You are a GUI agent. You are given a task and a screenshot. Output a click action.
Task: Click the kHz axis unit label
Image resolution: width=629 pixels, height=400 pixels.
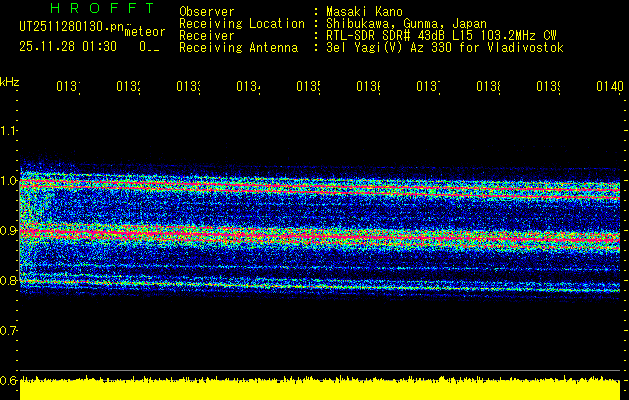coord(9,80)
